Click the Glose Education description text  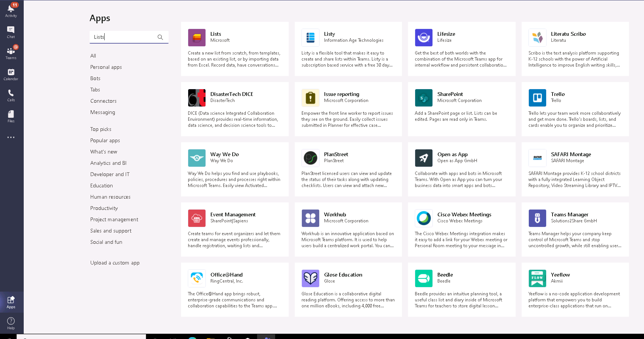pos(348,300)
